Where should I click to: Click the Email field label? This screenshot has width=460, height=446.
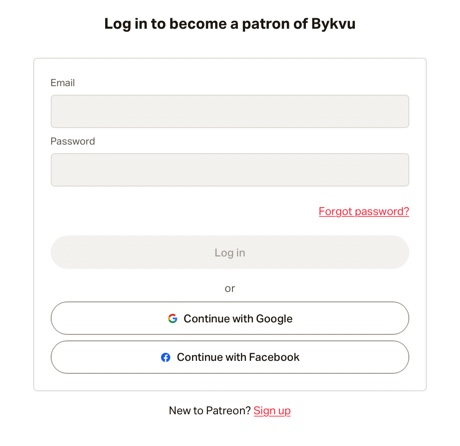(62, 83)
